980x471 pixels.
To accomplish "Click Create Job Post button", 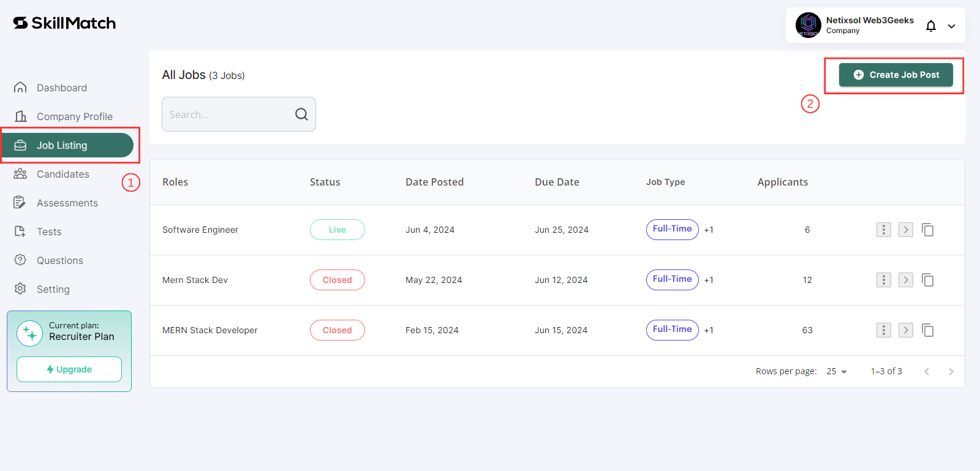I will tap(895, 75).
